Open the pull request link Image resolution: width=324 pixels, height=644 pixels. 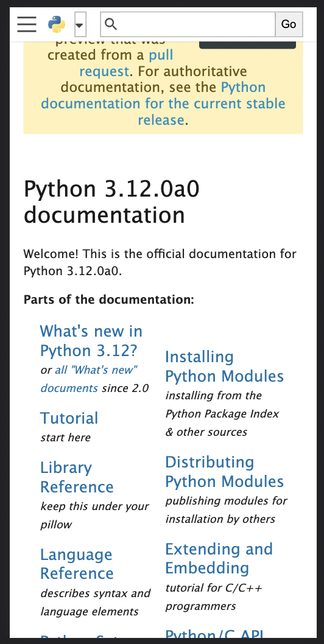(126, 63)
